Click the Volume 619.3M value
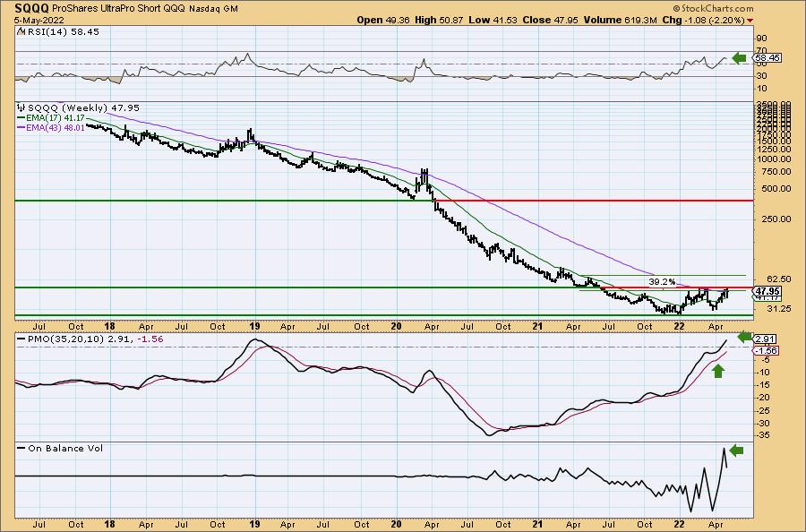This screenshot has height=532, width=806. pyautogui.click(x=620, y=20)
